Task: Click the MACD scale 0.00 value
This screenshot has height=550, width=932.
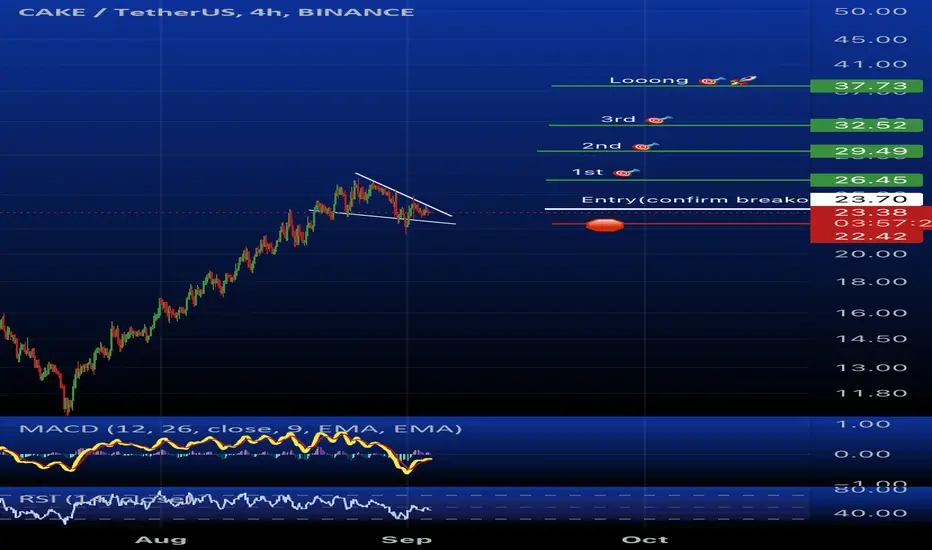Action: point(862,454)
